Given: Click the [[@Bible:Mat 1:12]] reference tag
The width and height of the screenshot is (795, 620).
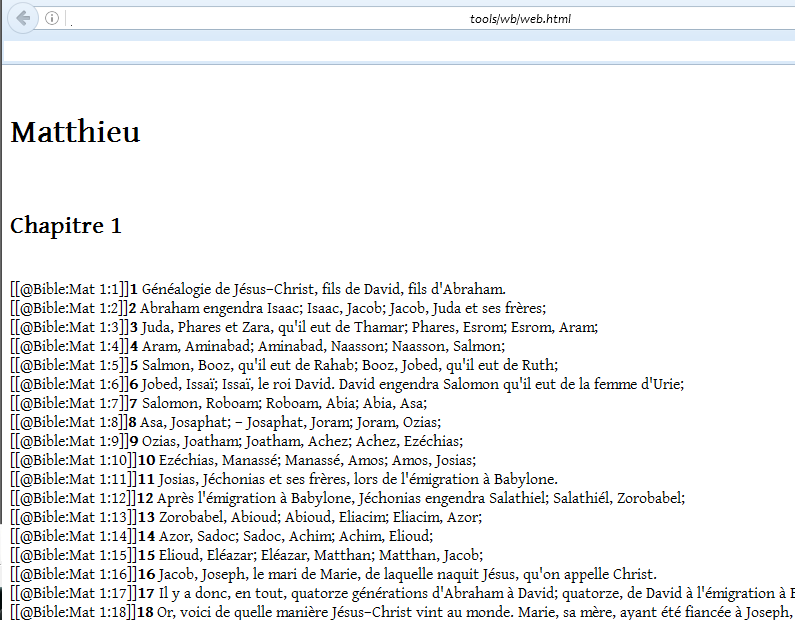Looking at the screenshot, I should point(73,498).
